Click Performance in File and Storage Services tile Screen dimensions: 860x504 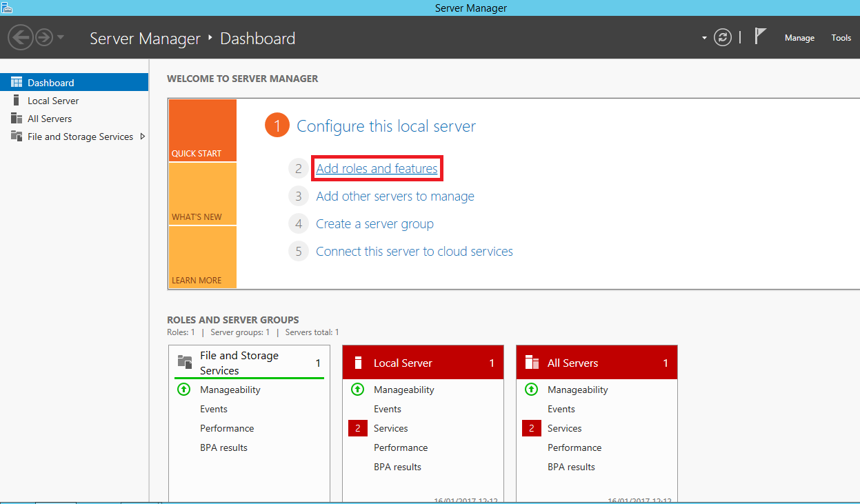[x=227, y=428]
